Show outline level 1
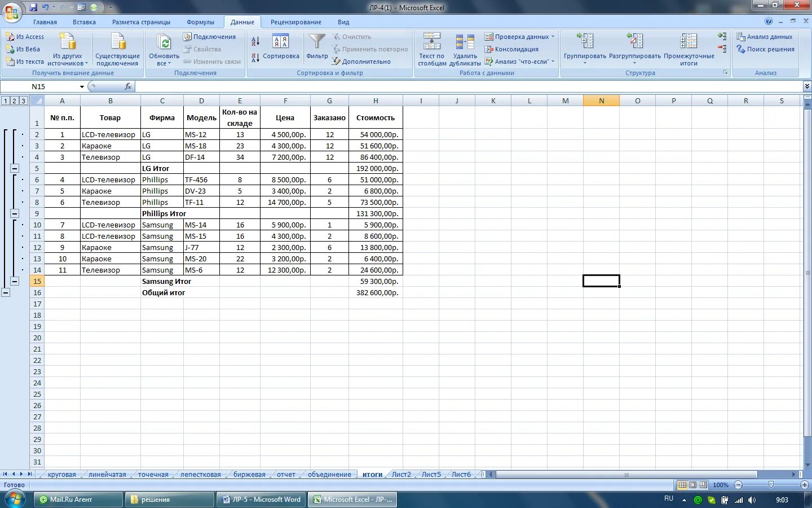This screenshot has height=508, width=812. tap(6, 100)
